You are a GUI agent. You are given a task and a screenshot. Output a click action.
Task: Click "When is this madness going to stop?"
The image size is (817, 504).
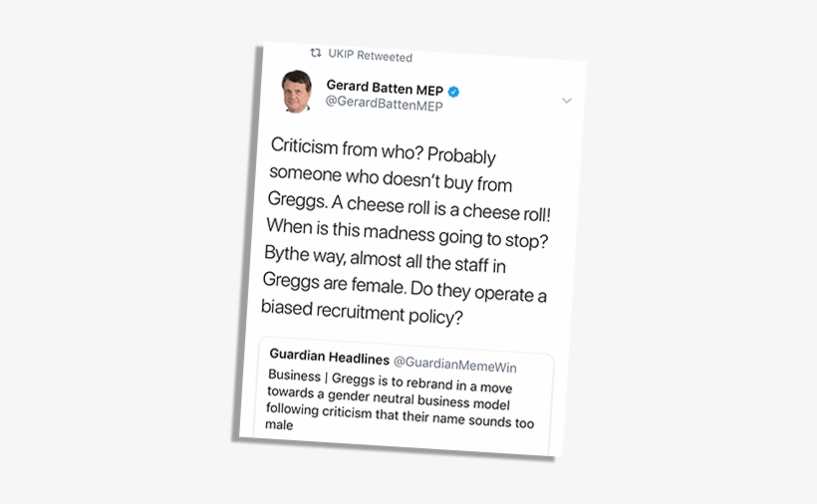408,238
